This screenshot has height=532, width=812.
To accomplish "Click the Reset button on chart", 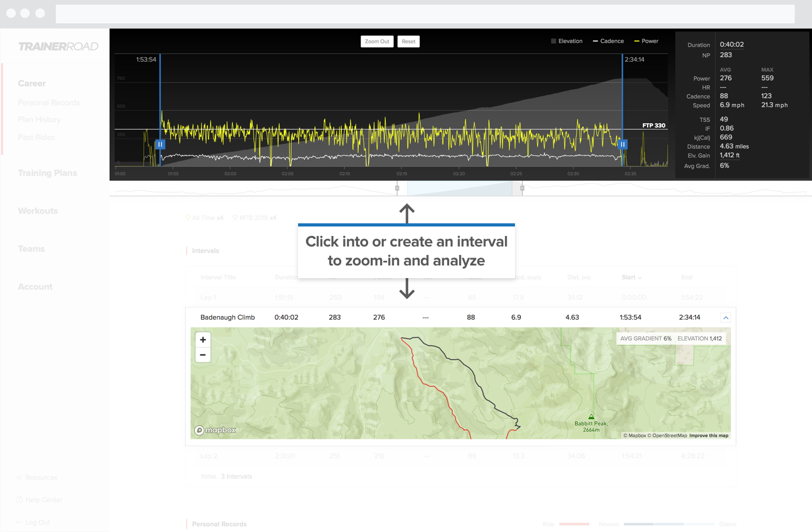I will click(409, 42).
